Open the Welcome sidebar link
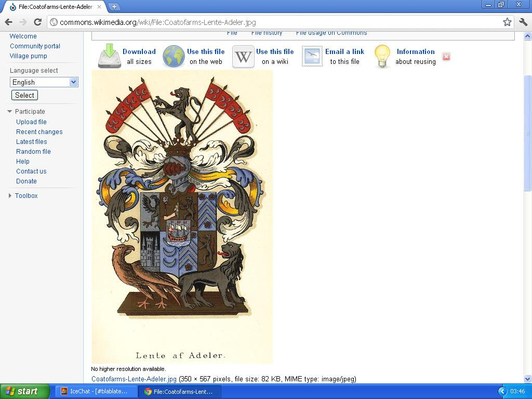The width and height of the screenshot is (532, 399). point(23,36)
